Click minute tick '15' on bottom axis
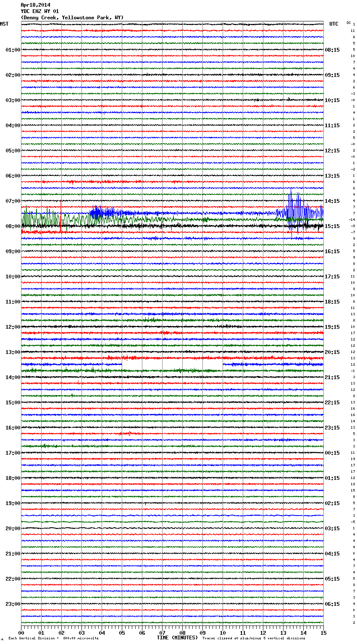Image resolution: width=357 pixels, height=644 pixels. point(323,633)
